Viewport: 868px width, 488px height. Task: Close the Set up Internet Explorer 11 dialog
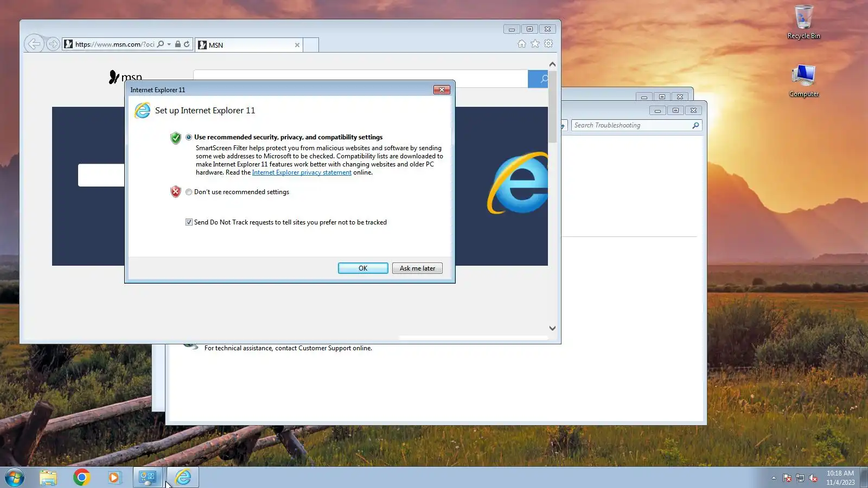tap(442, 90)
